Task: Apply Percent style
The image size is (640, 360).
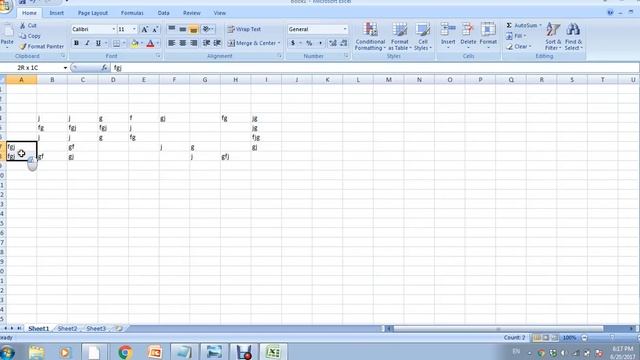Action: 309,43
